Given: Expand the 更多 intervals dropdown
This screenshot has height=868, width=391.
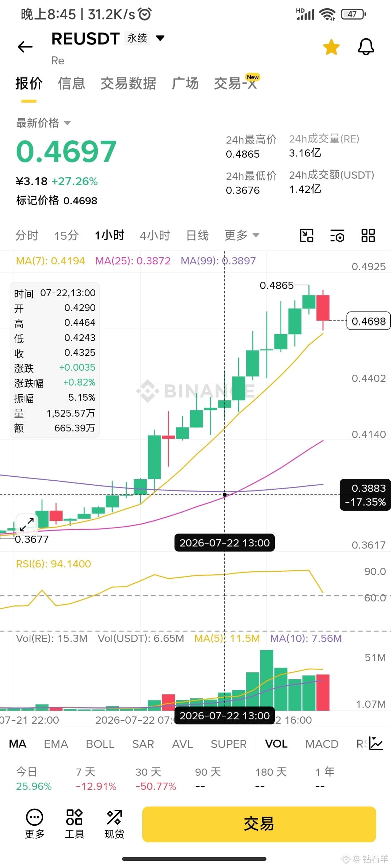Looking at the screenshot, I should (x=242, y=235).
